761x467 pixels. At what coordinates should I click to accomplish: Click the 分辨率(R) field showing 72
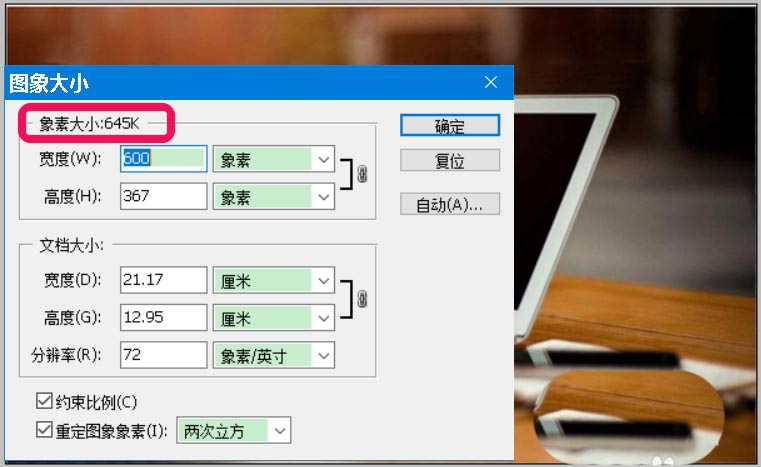tap(163, 354)
